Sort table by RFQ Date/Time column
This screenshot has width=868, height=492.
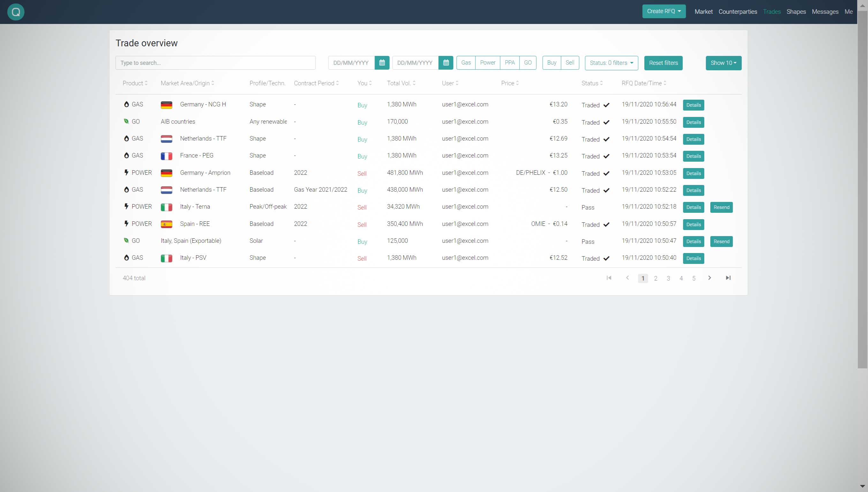click(644, 83)
